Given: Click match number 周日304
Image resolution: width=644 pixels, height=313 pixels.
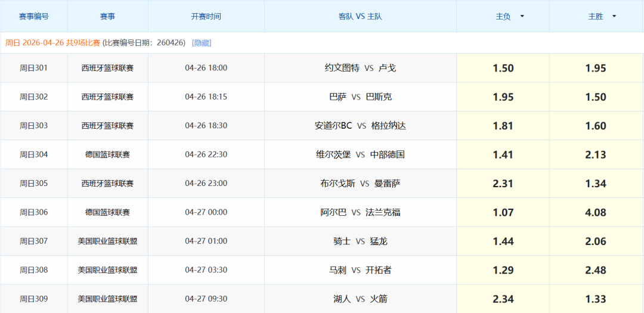Looking at the screenshot, I should tap(33, 154).
